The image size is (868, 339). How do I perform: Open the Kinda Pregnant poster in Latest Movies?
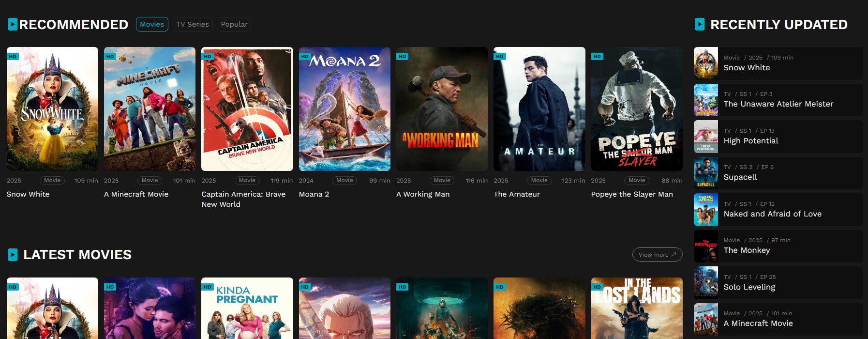click(247, 308)
